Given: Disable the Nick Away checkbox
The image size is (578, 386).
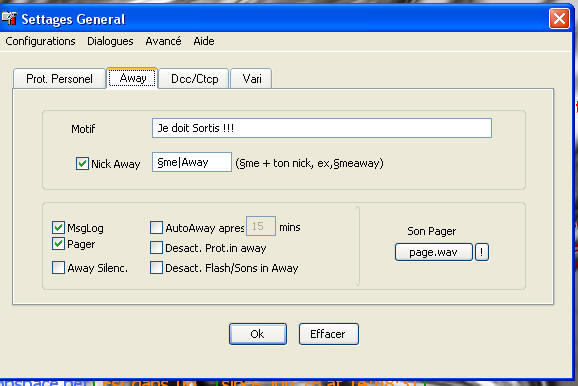Looking at the screenshot, I should coord(82,163).
